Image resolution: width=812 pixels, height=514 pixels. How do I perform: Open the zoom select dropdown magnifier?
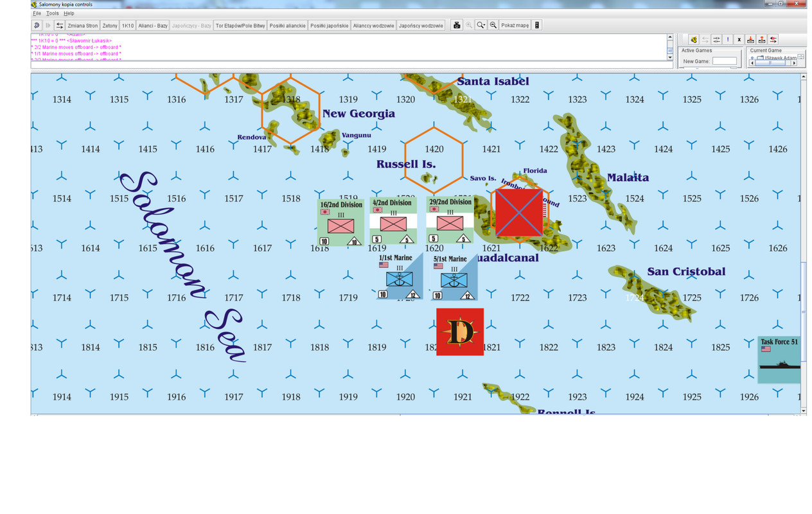click(x=481, y=25)
